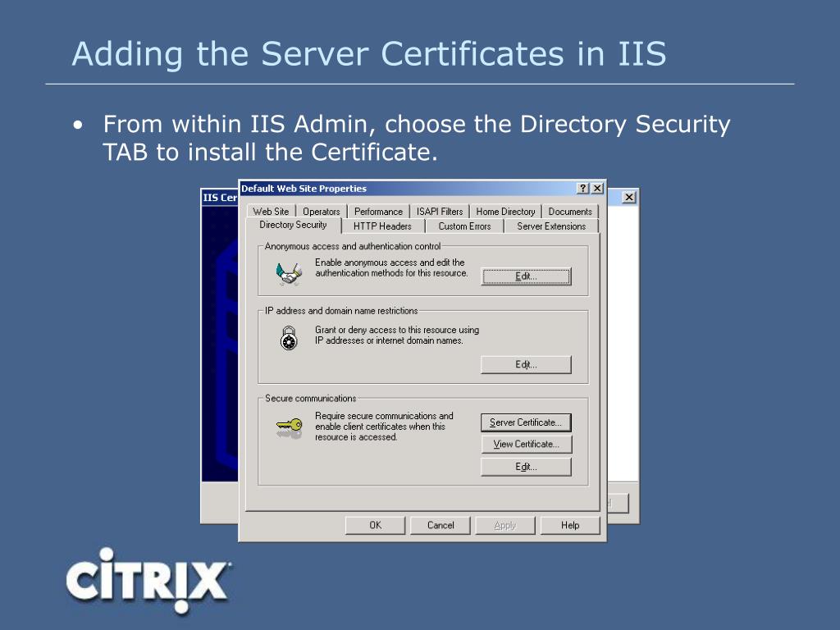
Task: Open the Server Certificate wizard button
Action: click(526, 422)
